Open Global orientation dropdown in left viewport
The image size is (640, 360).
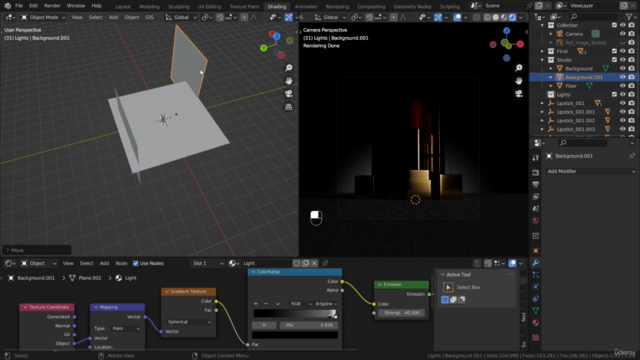point(181,17)
